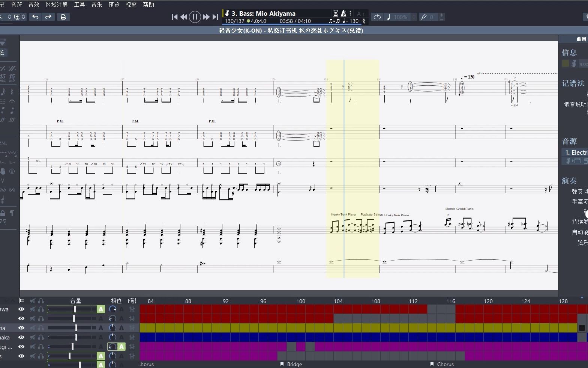Screen dimensions: 588x368
Task: Select the fff dynamic palette icon
Action: pos(12,119)
